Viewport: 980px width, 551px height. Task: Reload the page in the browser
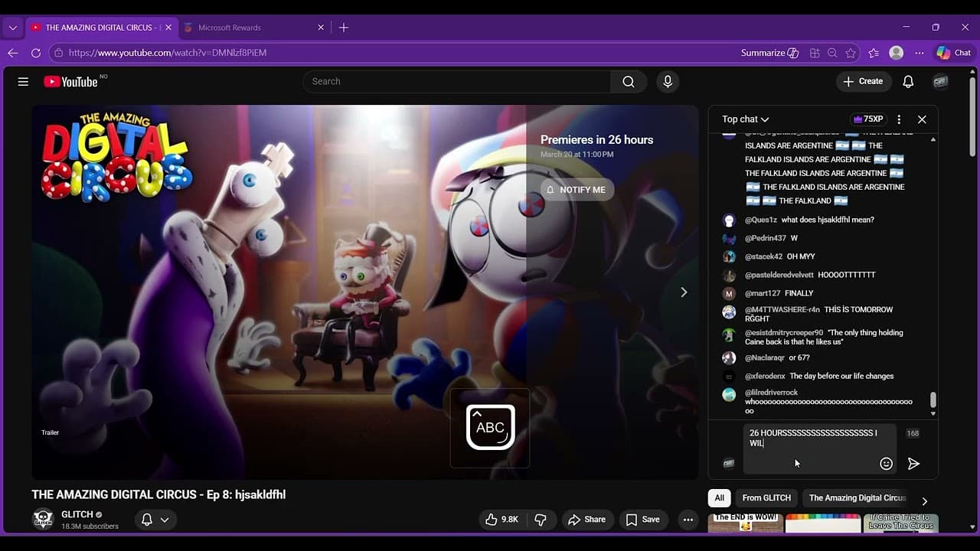tap(35, 53)
